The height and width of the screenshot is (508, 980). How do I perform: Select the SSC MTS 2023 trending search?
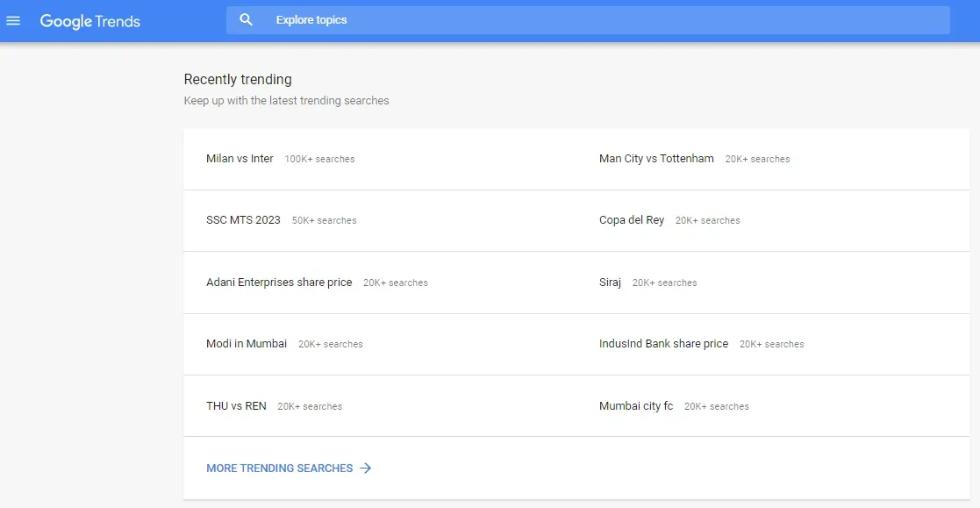click(243, 220)
